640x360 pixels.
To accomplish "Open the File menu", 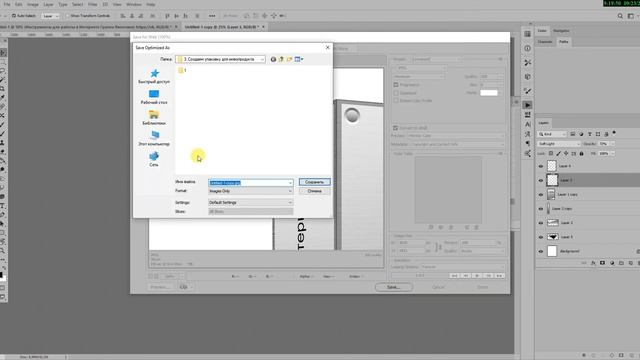I will pos(7,4).
